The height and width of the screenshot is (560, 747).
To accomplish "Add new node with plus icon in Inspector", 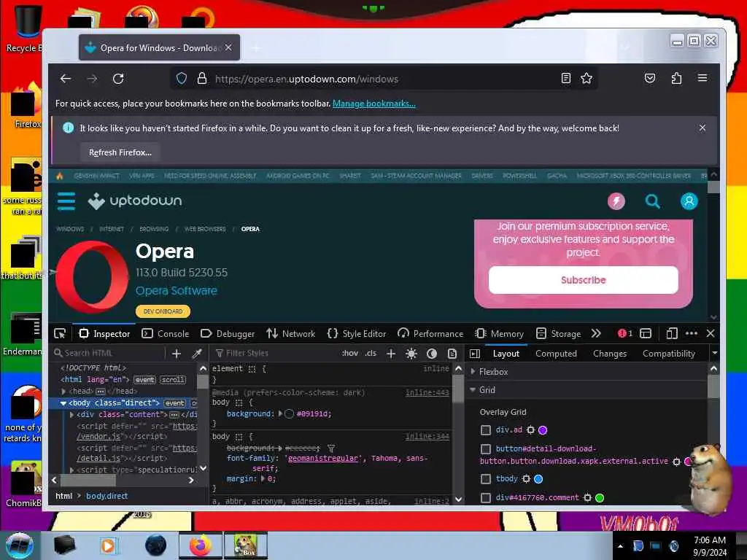I will click(177, 354).
